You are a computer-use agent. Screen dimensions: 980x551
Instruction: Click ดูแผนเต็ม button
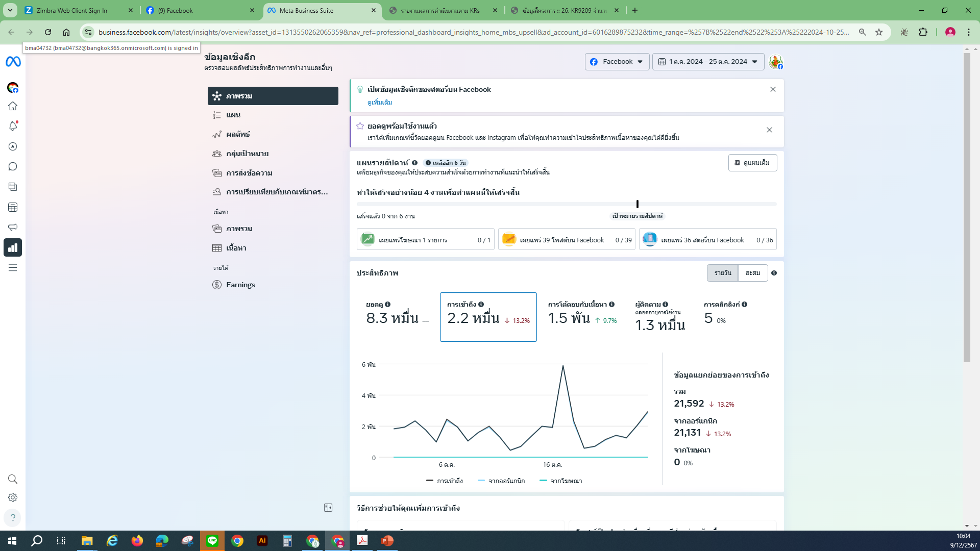pos(752,163)
